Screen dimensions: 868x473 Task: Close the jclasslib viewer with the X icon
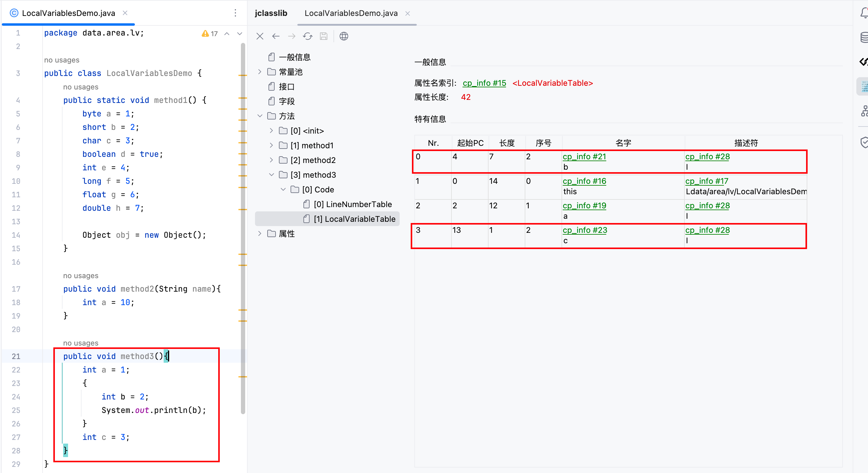pyautogui.click(x=260, y=36)
